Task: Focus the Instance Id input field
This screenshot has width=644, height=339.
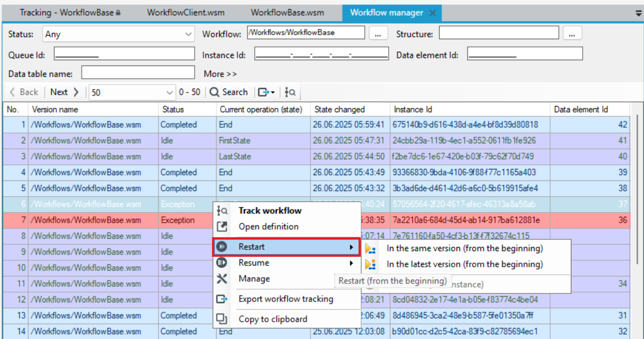Action: tap(321, 54)
